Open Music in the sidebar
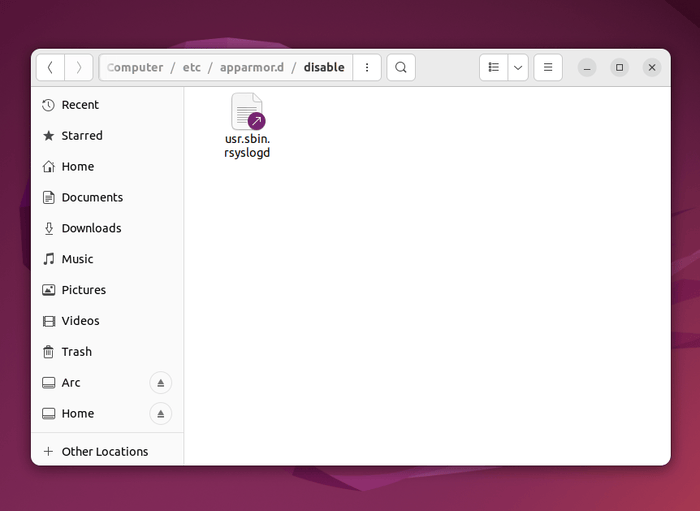 [x=107, y=259]
